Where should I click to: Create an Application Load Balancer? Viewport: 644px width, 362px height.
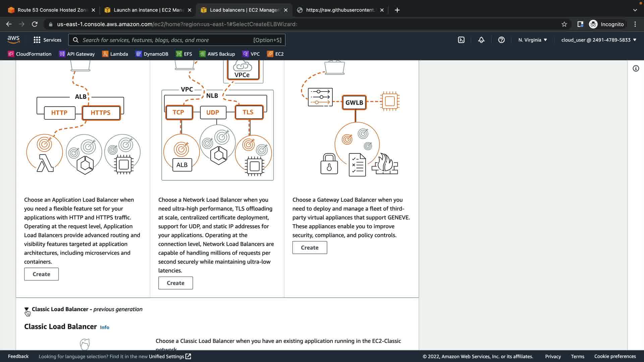[x=41, y=274]
